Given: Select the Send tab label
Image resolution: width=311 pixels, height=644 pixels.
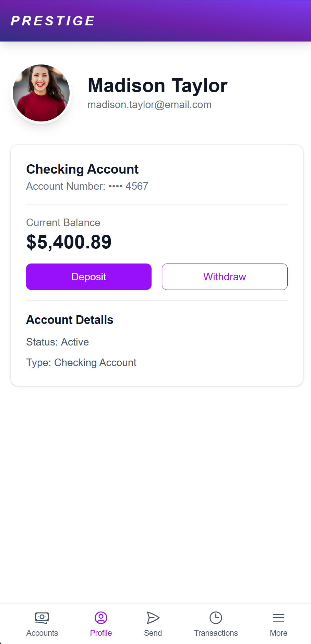Looking at the screenshot, I should 153,633.
